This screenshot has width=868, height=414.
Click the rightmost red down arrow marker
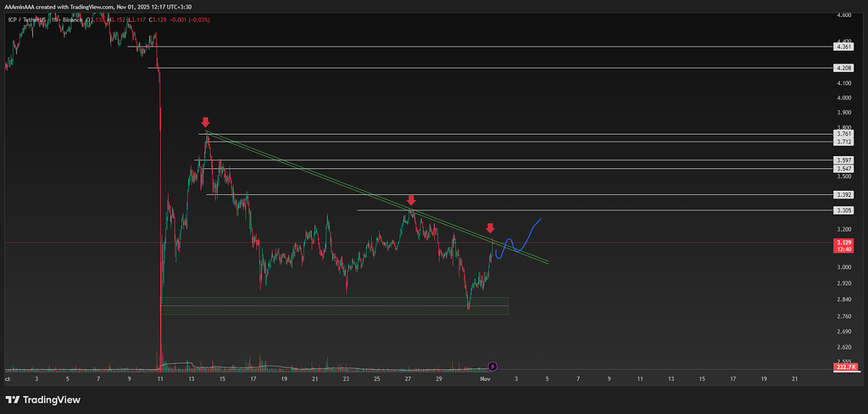[490, 228]
